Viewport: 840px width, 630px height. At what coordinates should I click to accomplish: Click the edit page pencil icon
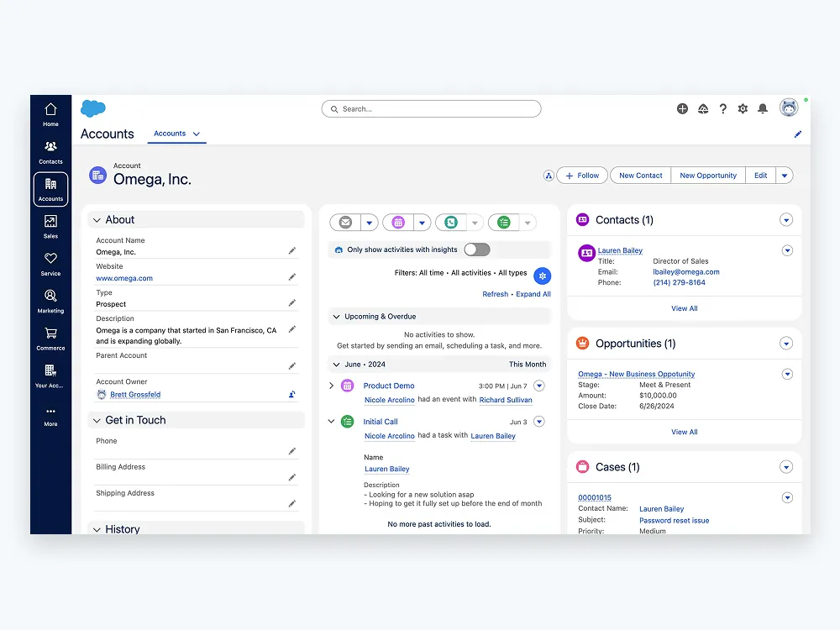point(798,134)
